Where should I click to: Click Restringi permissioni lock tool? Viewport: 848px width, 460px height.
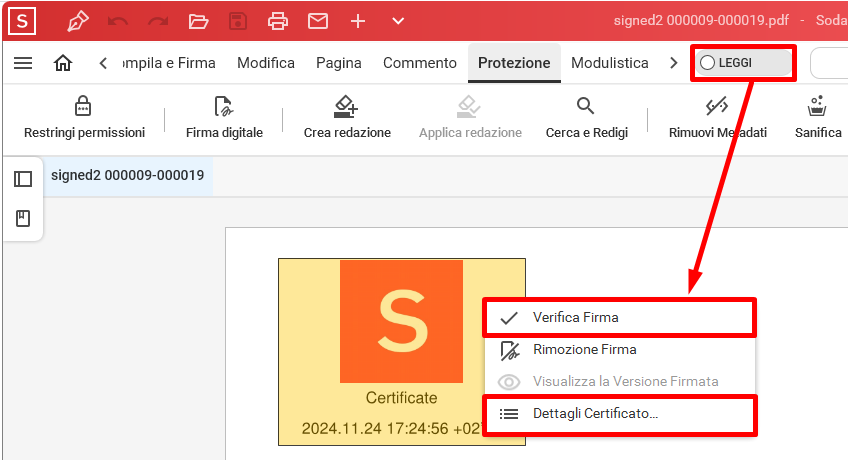click(84, 117)
